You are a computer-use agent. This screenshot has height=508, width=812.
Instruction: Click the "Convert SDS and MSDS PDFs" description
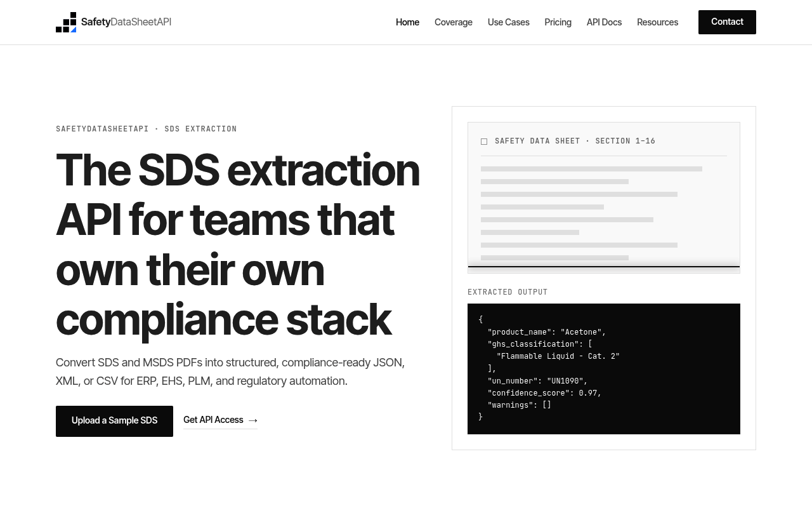[x=230, y=371]
